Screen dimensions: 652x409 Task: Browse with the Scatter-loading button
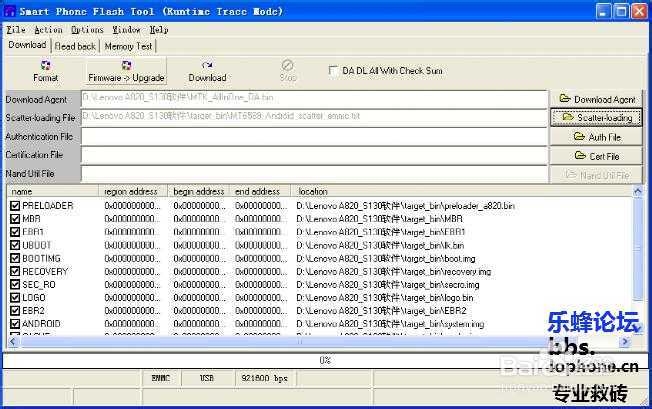[x=596, y=118]
